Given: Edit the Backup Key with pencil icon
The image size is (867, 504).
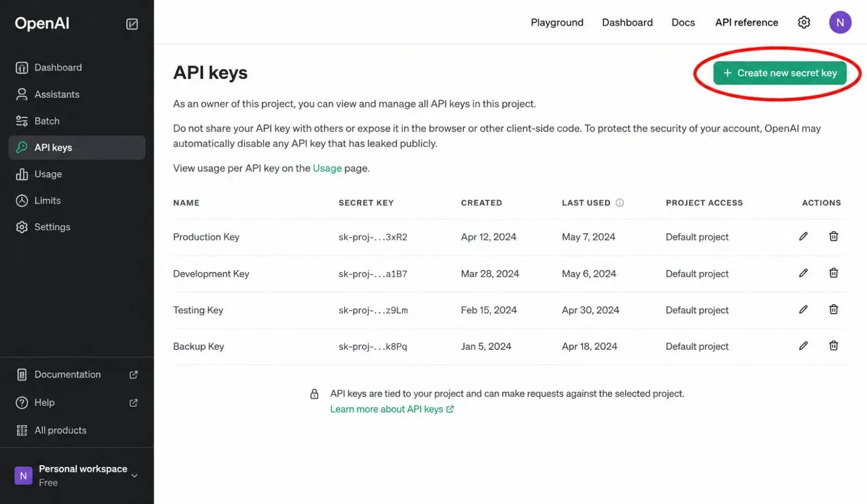Looking at the screenshot, I should point(803,345).
